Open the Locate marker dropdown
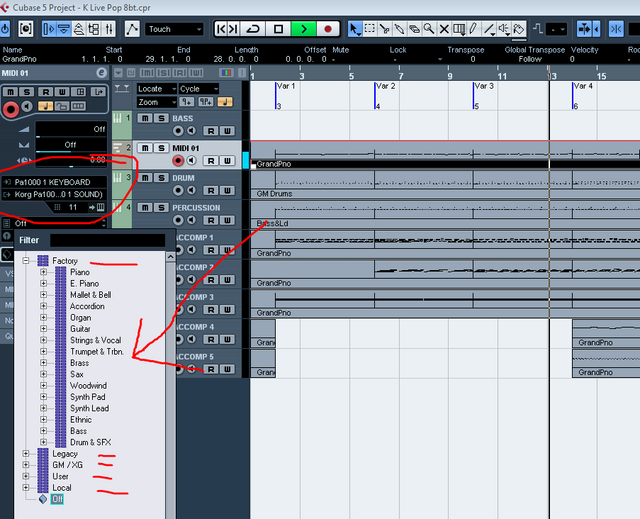 (x=157, y=89)
